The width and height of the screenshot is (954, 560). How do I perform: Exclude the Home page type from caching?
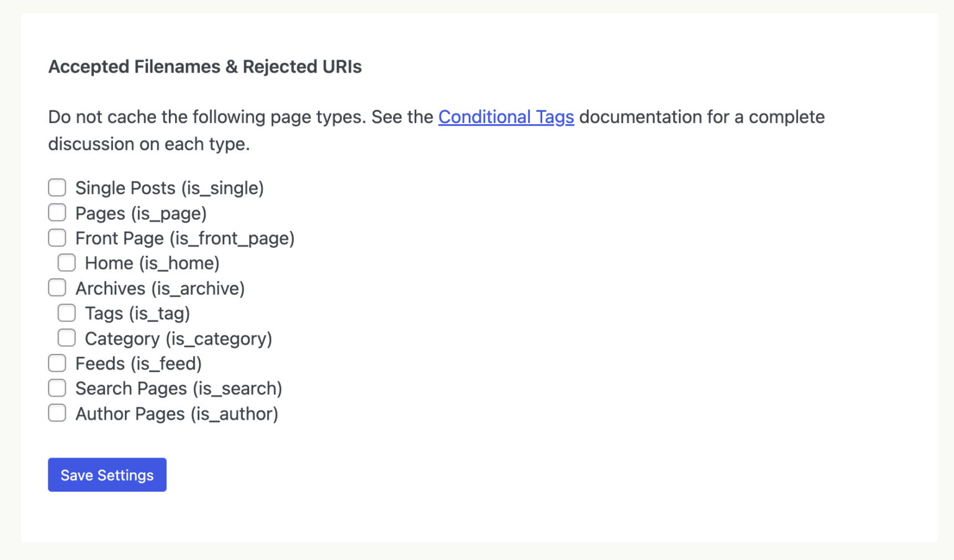(x=66, y=263)
